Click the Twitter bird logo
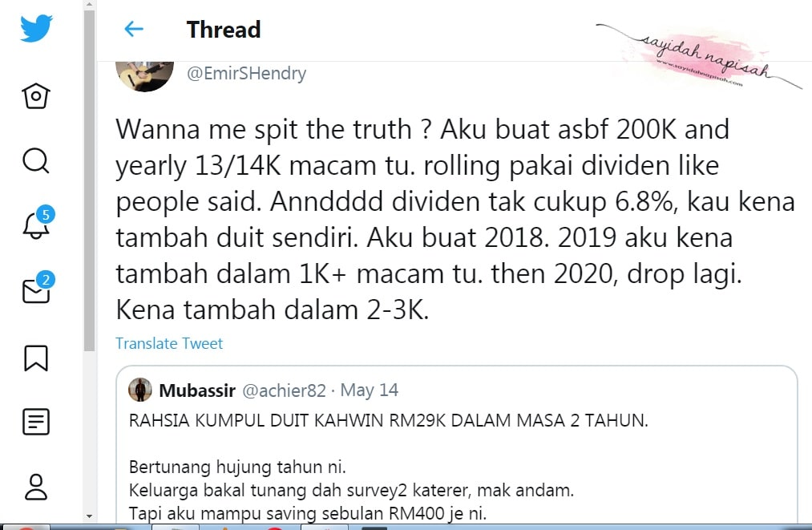 tap(36, 28)
